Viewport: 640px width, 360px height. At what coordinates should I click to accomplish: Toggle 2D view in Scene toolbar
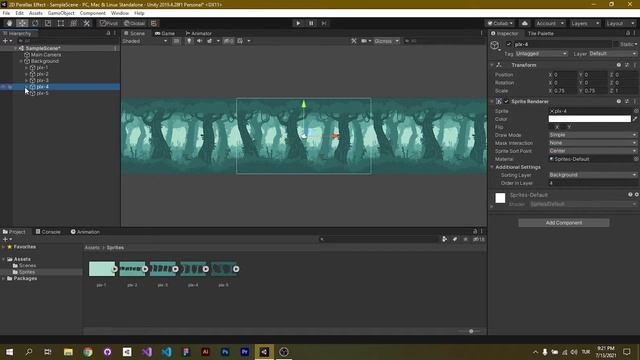[176, 41]
